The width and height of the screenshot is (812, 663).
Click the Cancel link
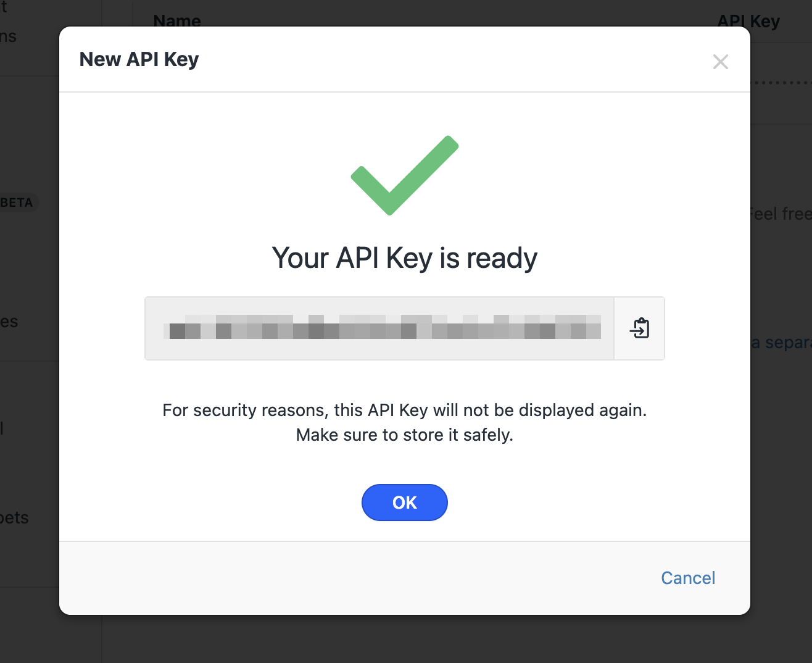(x=687, y=578)
